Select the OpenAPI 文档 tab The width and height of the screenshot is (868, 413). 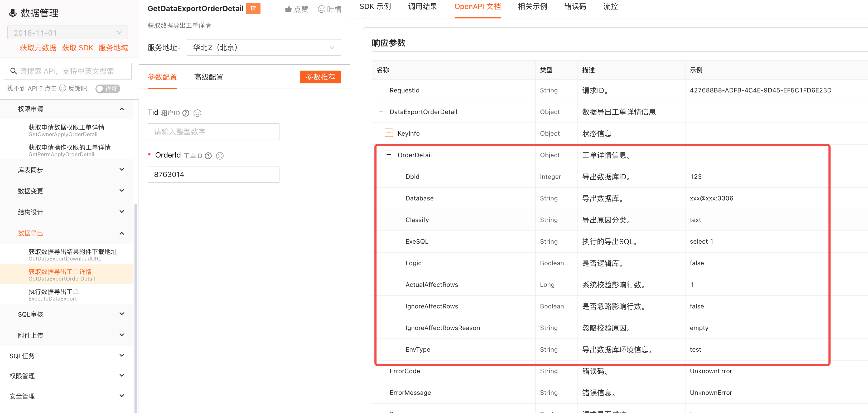pos(477,6)
